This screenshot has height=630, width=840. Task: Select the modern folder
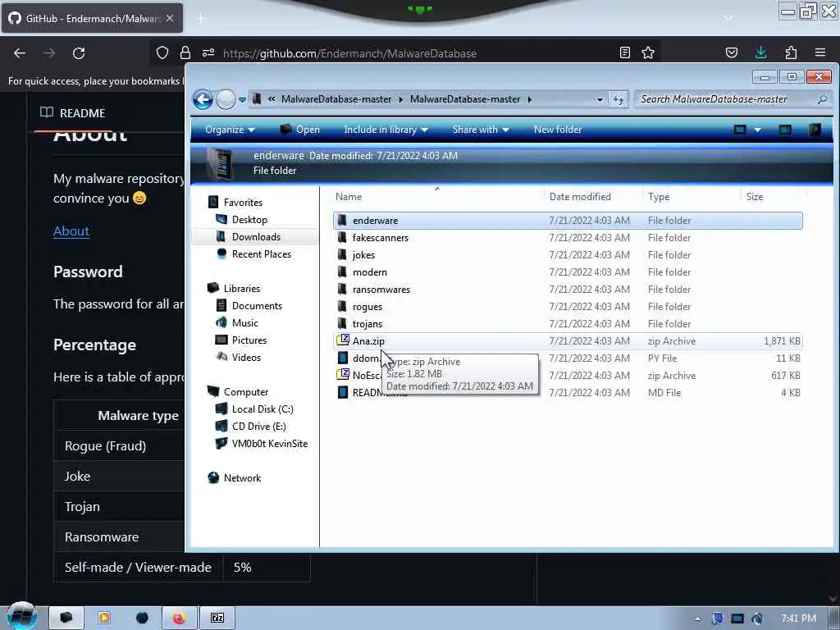[568, 272]
